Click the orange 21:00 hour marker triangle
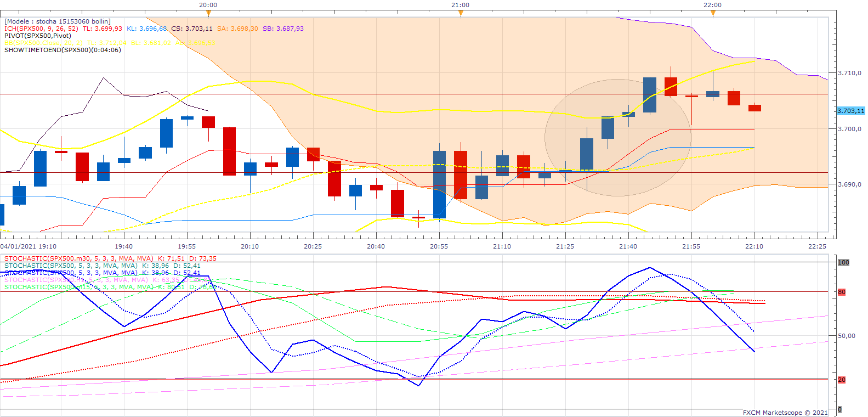Screen dimensions: 868x417 tap(461, 13)
